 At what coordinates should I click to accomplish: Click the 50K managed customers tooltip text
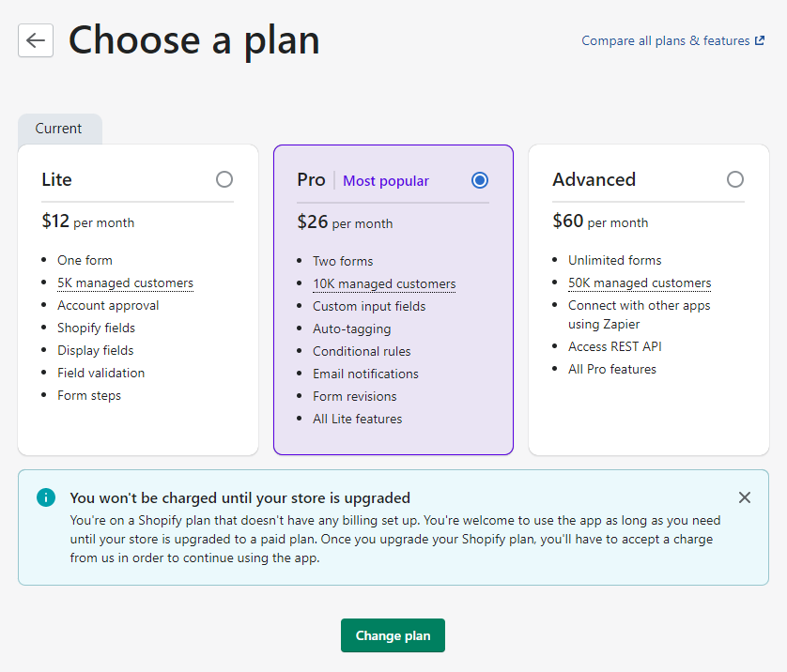[x=640, y=283]
